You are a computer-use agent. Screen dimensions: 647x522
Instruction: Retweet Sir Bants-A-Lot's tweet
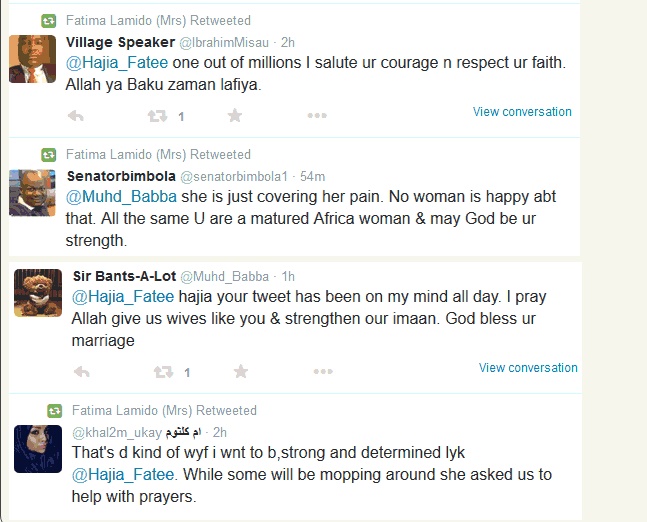click(163, 372)
